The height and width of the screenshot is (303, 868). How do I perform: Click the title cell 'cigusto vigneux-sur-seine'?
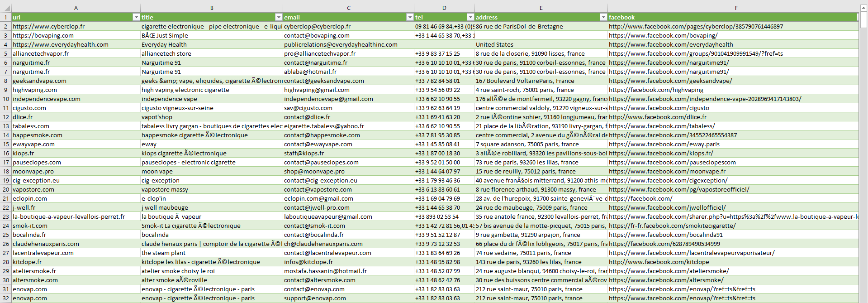click(x=212, y=108)
